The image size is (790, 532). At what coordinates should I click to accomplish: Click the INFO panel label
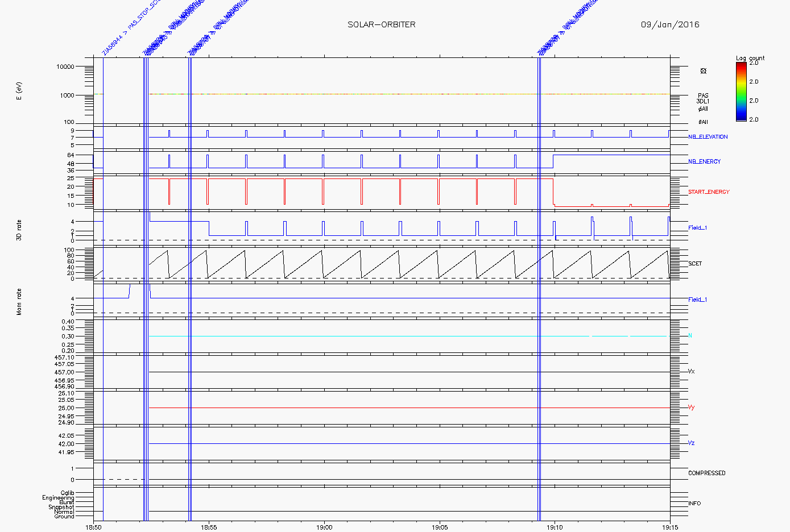(x=694, y=504)
